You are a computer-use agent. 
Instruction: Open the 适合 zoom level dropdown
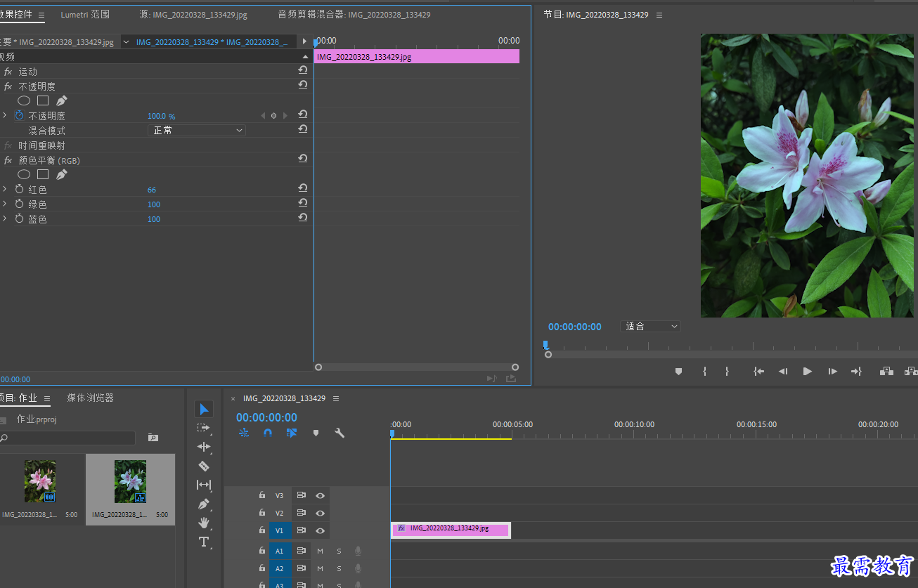tap(651, 327)
